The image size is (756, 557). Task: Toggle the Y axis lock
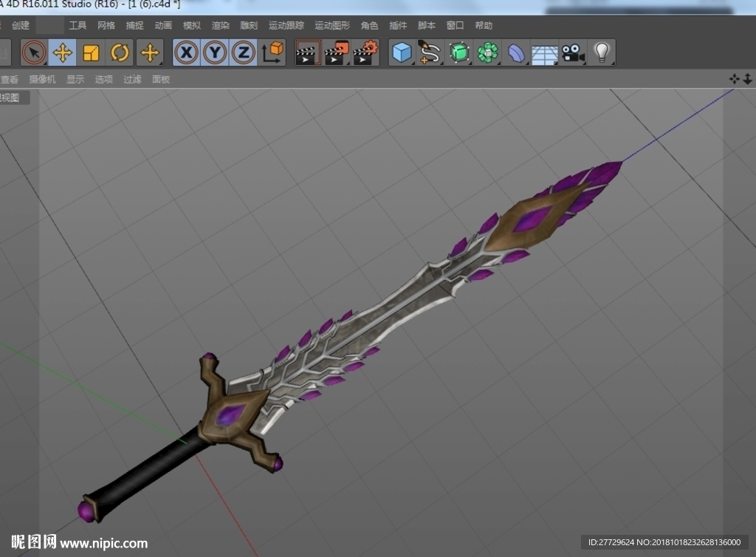point(215,52)
